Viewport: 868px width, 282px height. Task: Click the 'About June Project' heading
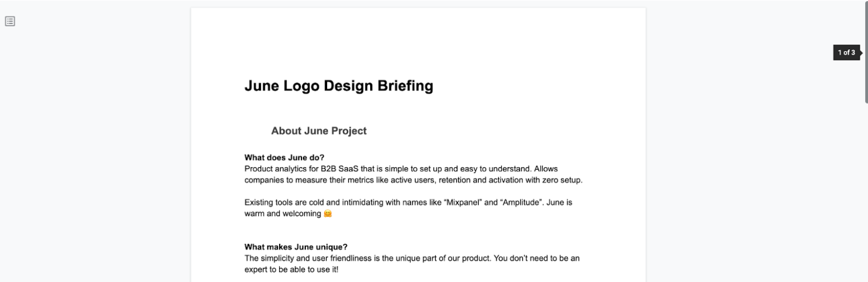pos(319,131)
